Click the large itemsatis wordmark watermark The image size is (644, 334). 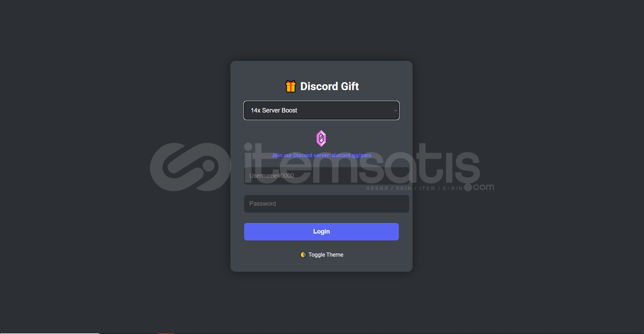(362, 164)
